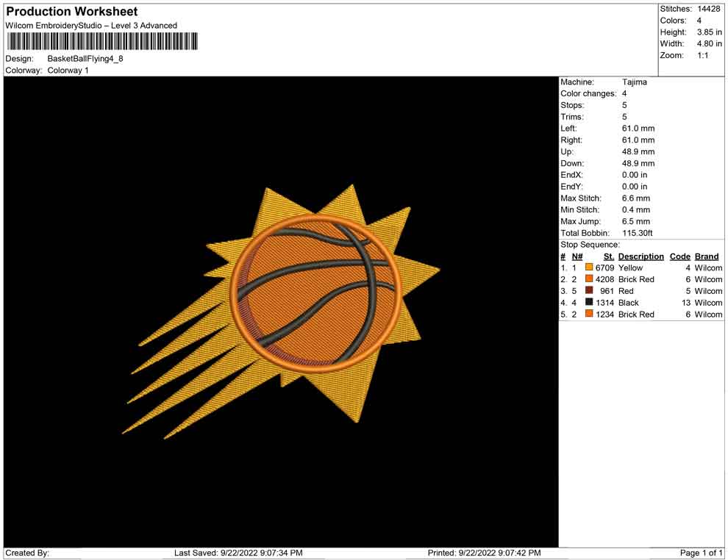Click the Up value '48.9 mm'
The image size is (728, 560).
pos(638,151)
